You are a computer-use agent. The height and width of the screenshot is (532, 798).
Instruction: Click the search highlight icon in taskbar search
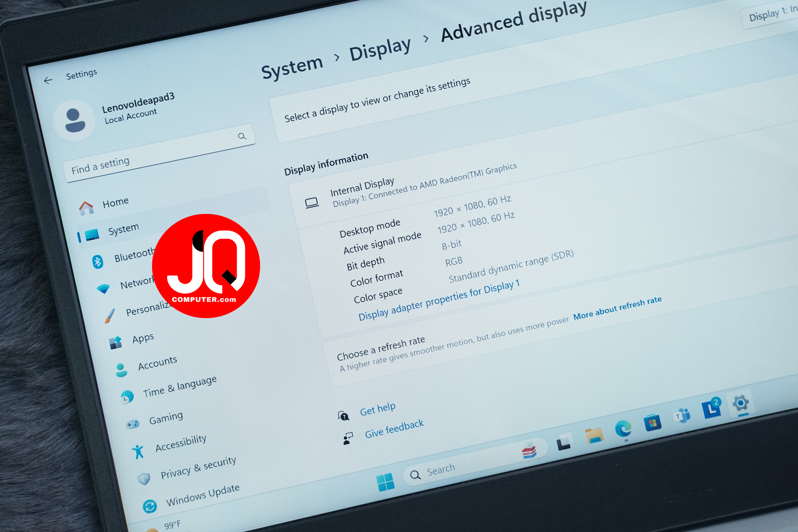tap(529, 451)
